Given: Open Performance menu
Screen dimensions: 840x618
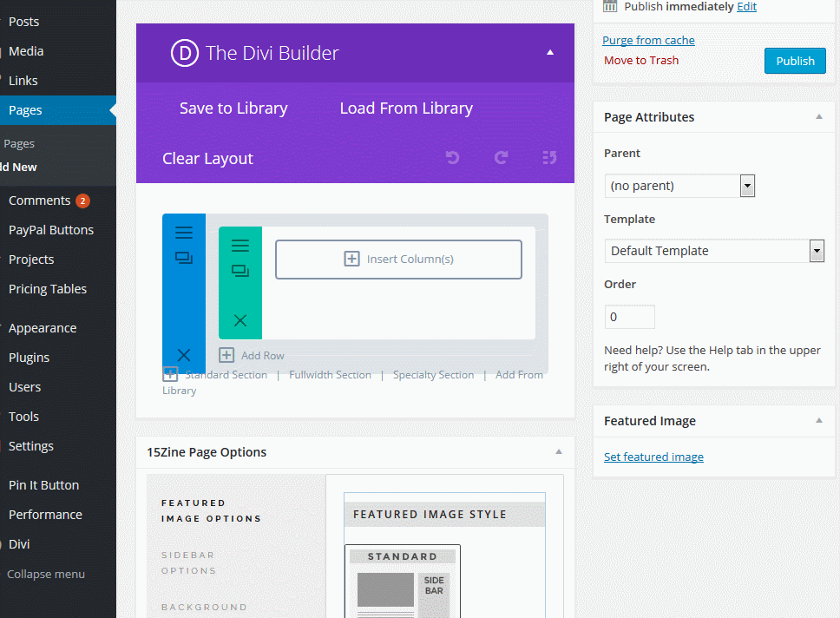Looking at the screenshot, I should click(45, 515).
